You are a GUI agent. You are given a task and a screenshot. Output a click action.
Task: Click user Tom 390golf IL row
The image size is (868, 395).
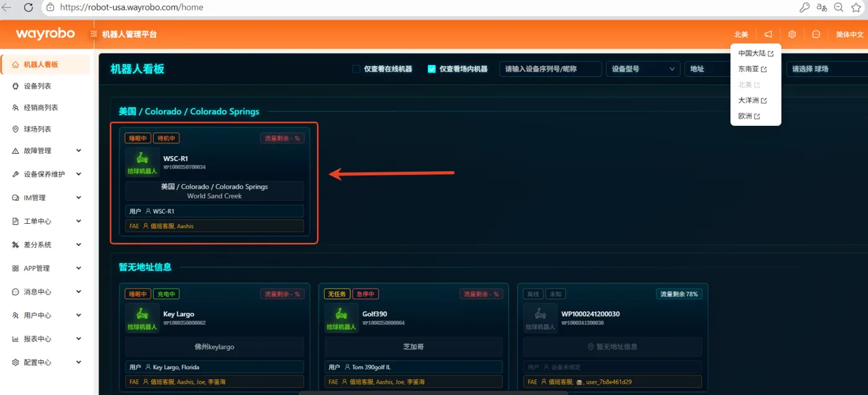(414, 367)
